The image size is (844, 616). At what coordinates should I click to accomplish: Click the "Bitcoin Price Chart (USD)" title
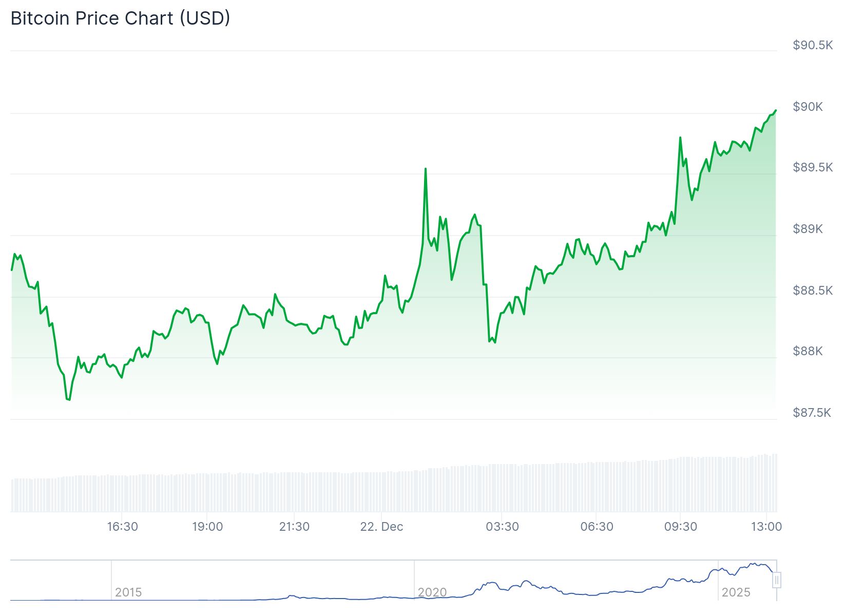coord(120,18)
